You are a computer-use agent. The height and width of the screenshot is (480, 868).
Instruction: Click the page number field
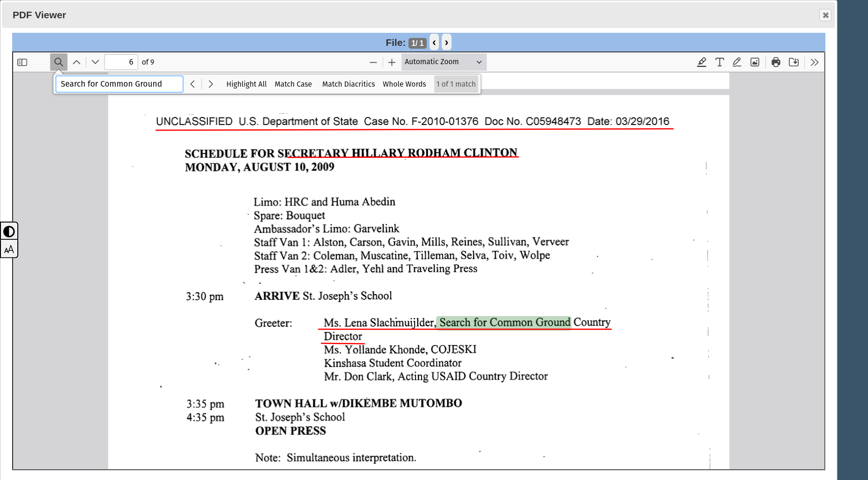[121, 62]
